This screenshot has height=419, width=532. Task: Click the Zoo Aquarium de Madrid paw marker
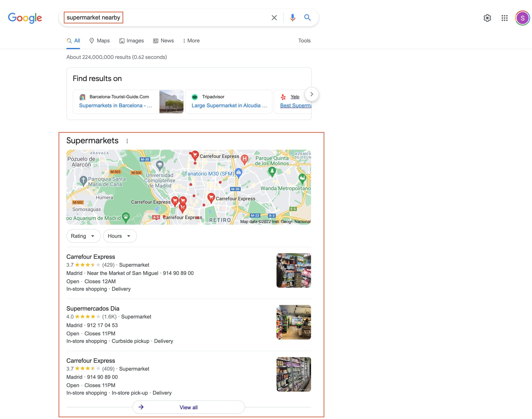[x=126, y=217]
